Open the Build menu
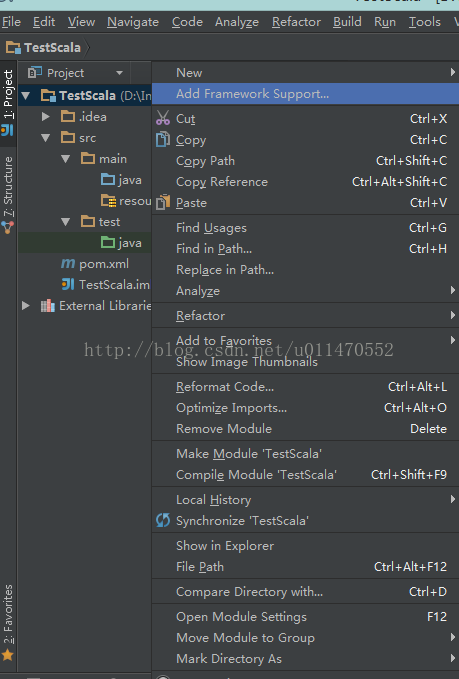Image resolution: width=459 pixels, height=679 pixels. [x=347, y=22]
